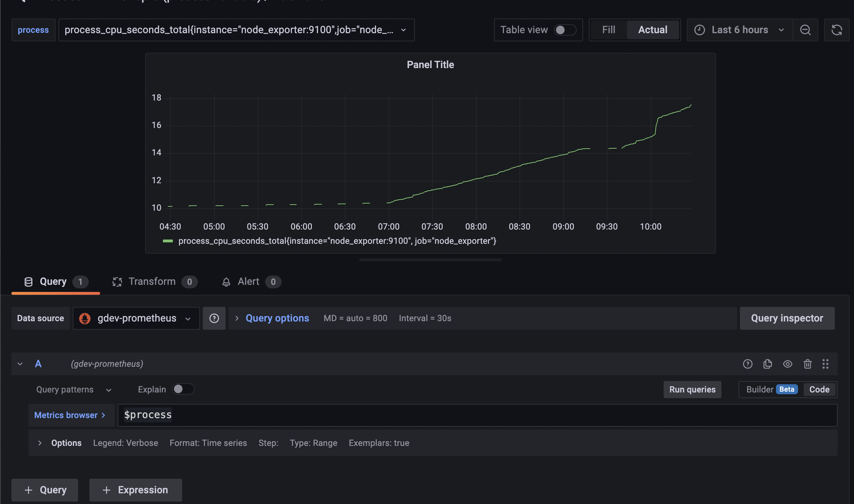Click the refresh dashboard icon

click(837, 30)
